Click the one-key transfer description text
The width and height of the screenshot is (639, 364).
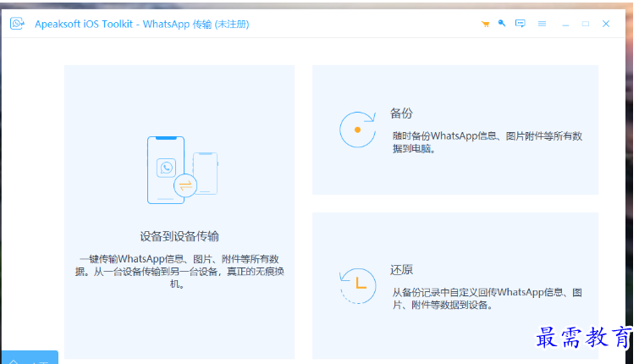pyautogui.click(x=179, y=272)
